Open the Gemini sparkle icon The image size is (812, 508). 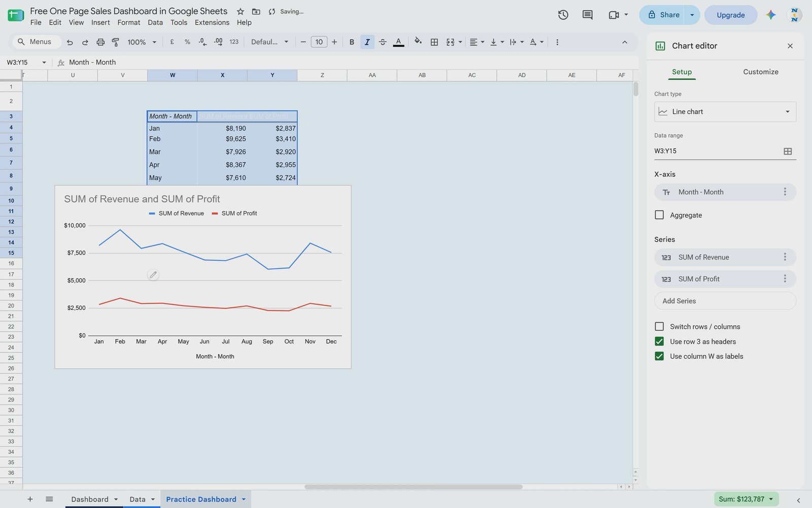coord(771,15)
